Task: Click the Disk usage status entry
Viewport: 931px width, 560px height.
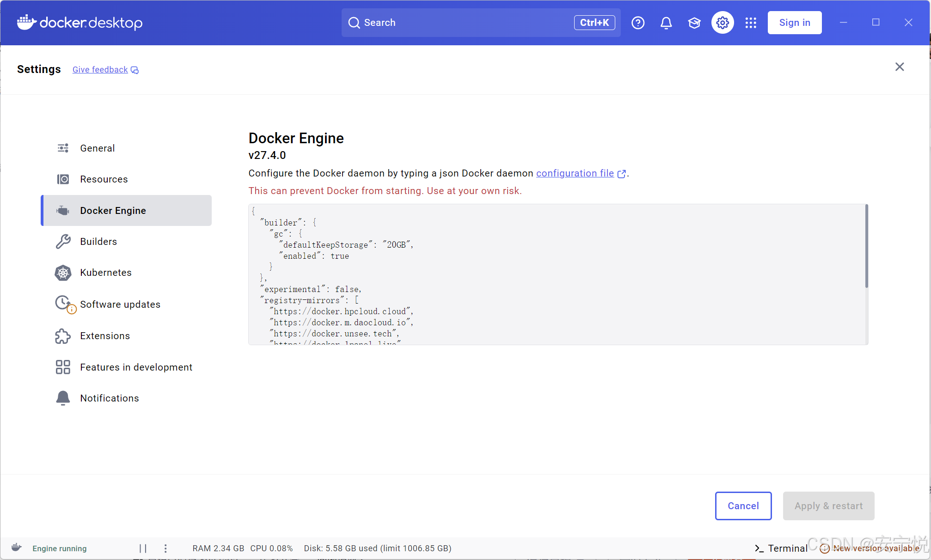Action: 378,548
